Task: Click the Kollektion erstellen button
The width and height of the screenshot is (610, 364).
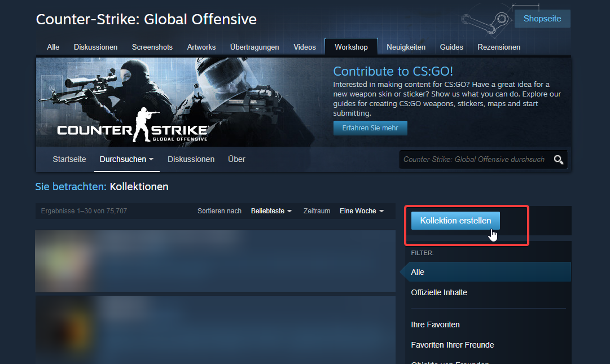Action: [x=455, y=221]
